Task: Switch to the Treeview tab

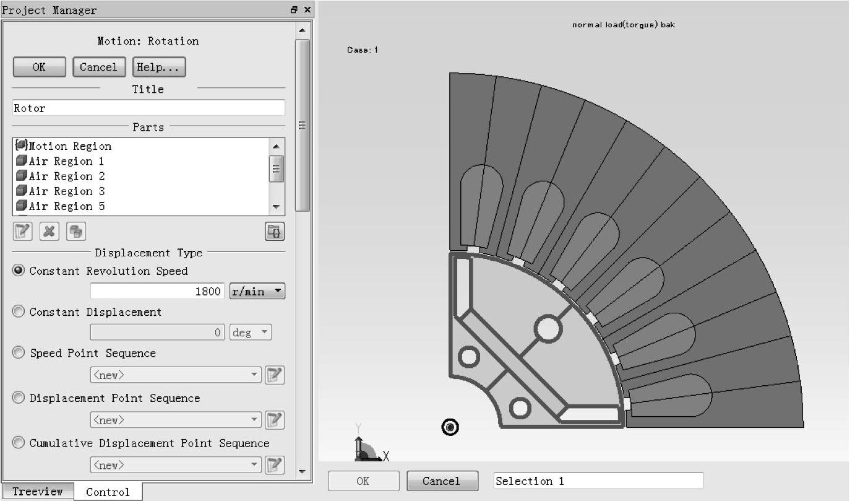Action: [x=37, y=492]
